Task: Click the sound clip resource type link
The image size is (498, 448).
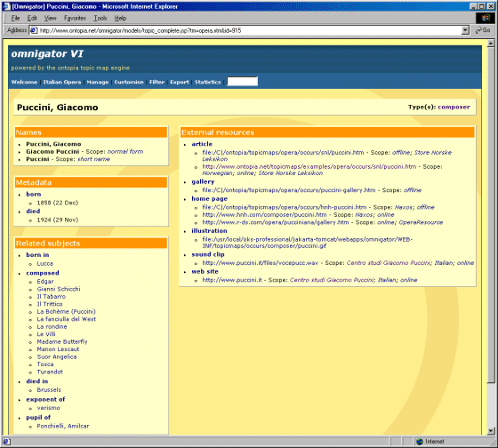Action: [208, 254]
